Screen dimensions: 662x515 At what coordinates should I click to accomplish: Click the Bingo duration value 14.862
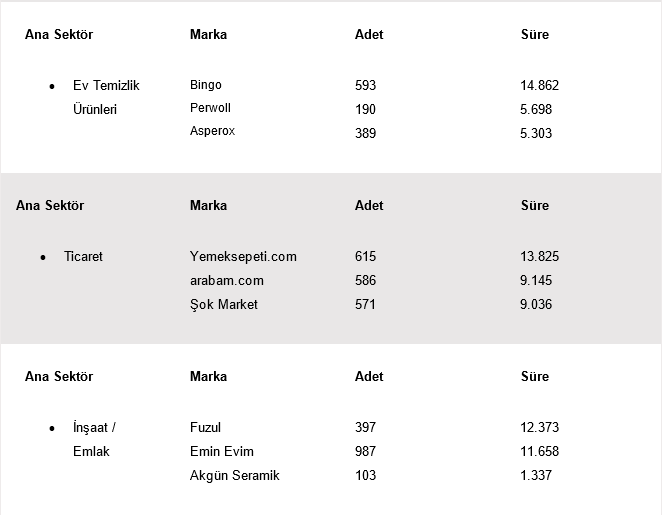pos(540,85)
